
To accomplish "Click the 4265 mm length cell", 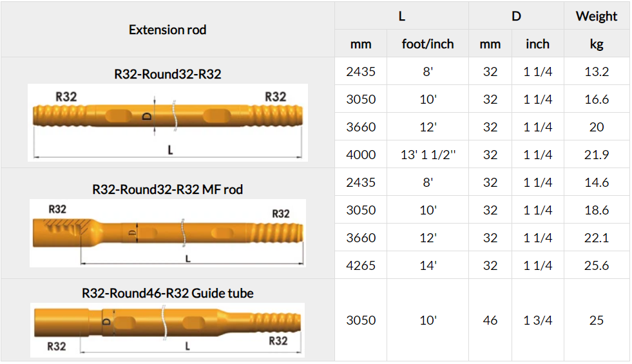I will 361,265.
